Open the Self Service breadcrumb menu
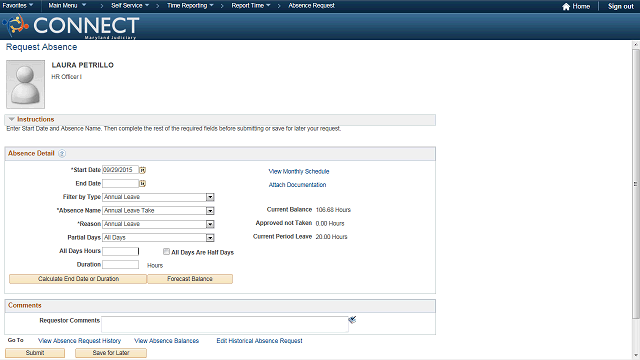The width and height of the screenshot is (640, 360). pyautogui.click(x=130, y=6)
